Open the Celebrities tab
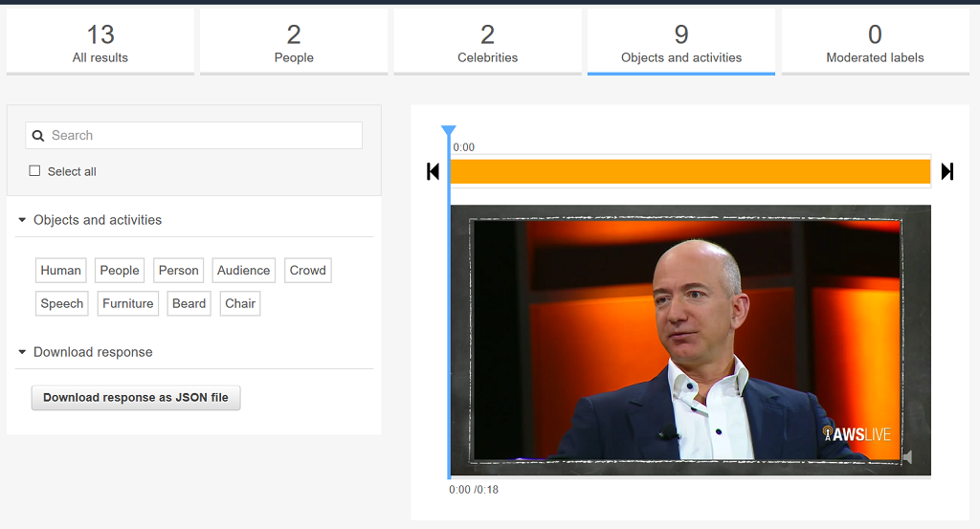980x529 pixels. point(487,42)
